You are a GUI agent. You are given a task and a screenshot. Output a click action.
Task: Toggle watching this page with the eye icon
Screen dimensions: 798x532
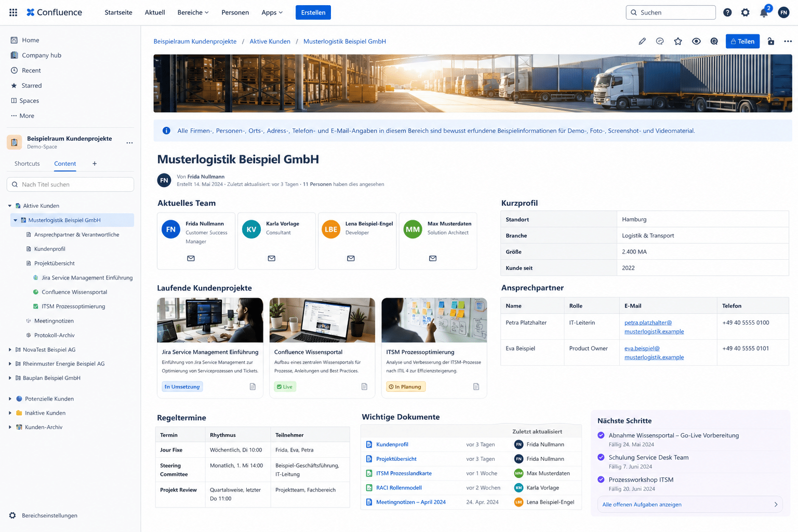[696, 42]
